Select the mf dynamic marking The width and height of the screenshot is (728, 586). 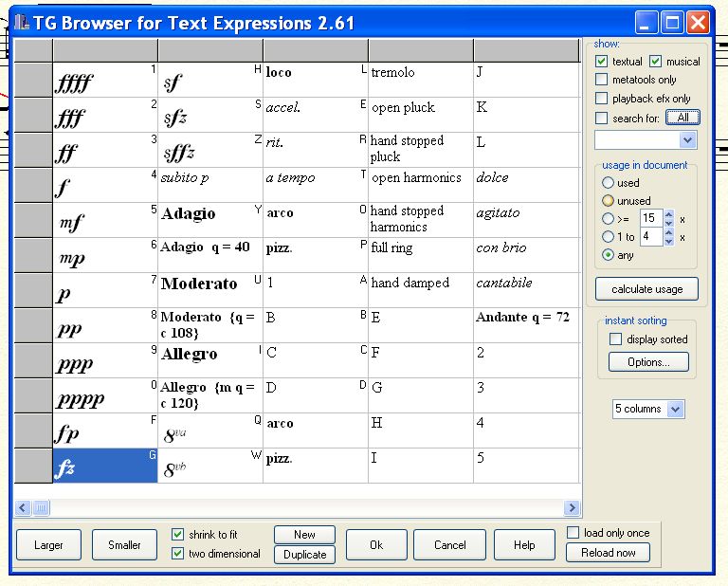[104, 221]
